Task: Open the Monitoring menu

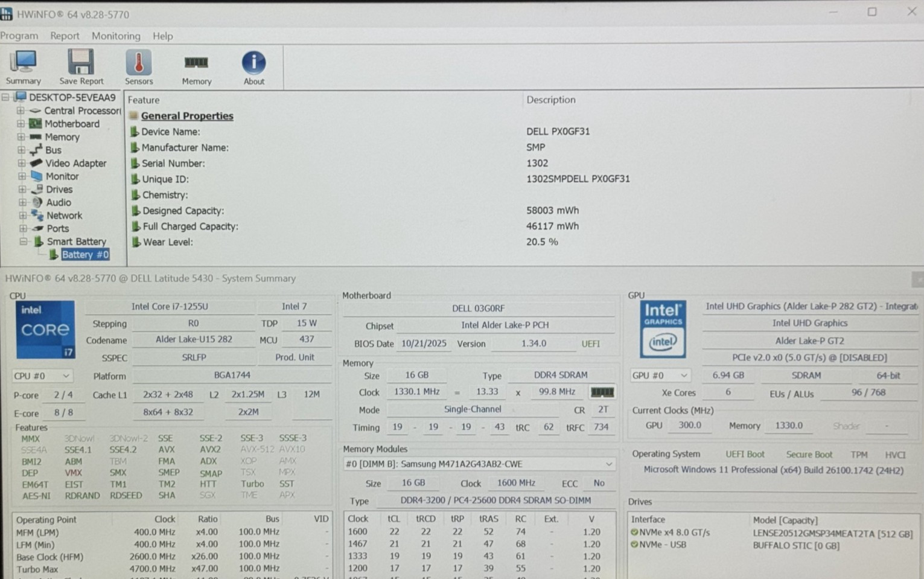Action: click(x=116, y=36)
